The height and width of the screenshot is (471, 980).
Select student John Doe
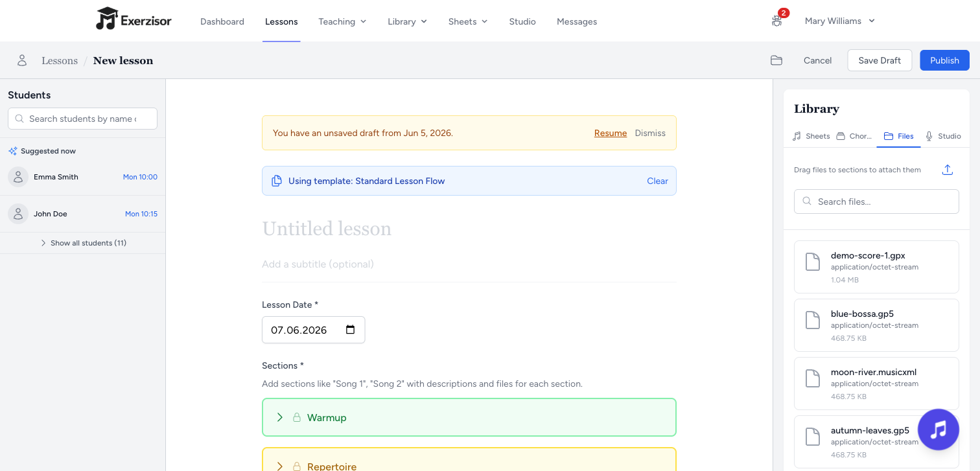pos(82,214)
